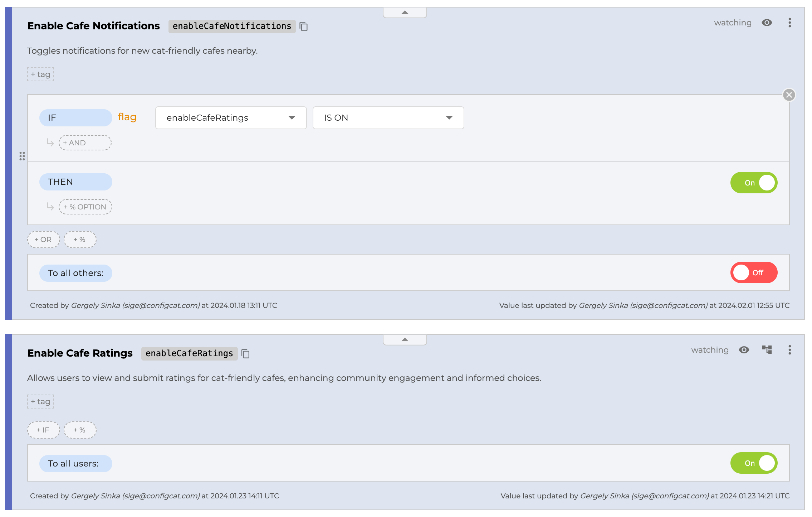Image resolution: width=812 pixels, height=517 pixels.
Task: Click the drag handle beside the IF rule
Action: pyautogui.click(x=22, y=156)
